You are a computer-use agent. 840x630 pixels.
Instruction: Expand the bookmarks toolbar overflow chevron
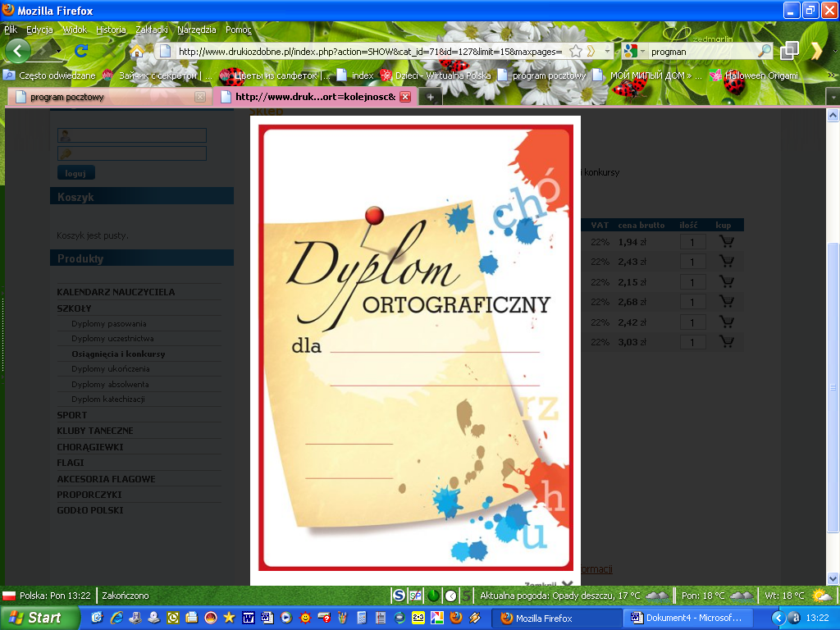833,75
